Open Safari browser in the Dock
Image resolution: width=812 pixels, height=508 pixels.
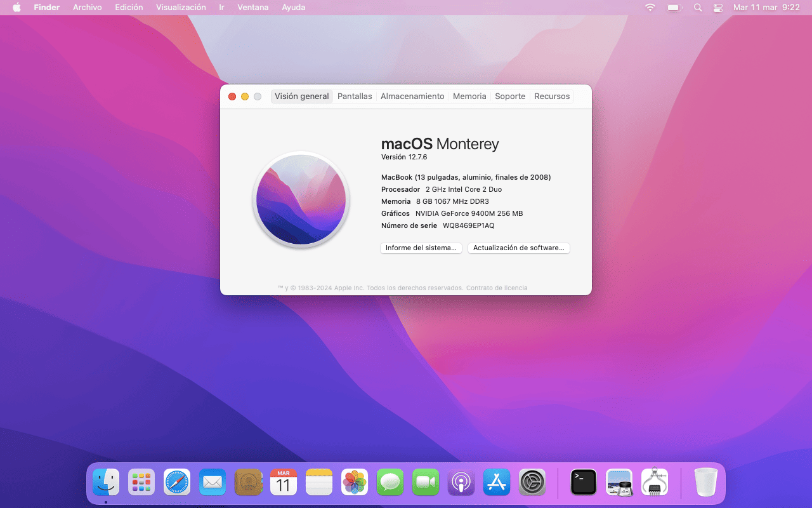click(x=177, y=483)
